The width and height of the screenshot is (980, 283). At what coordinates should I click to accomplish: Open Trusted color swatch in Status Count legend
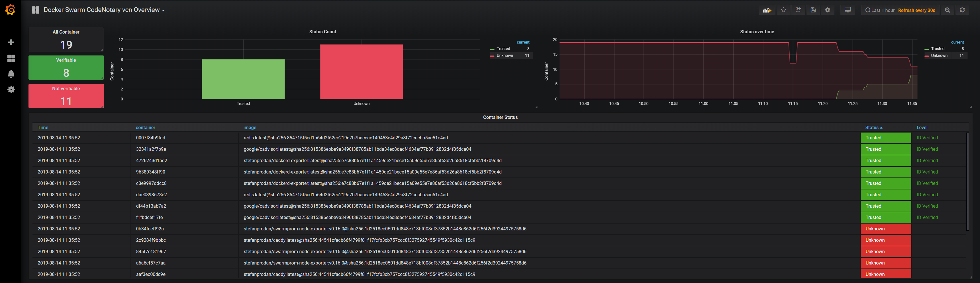point(492,49)
